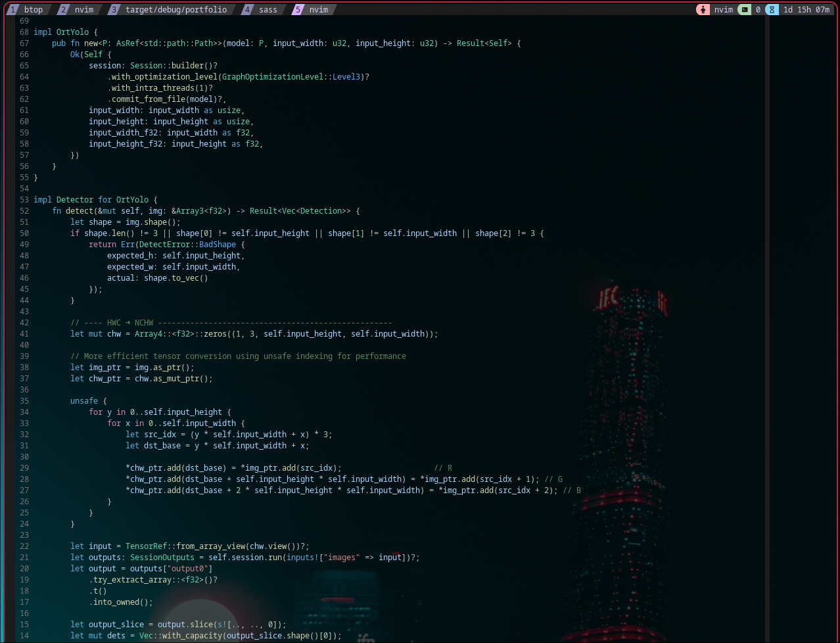Click the actual: shape.to_vec() line
This screenshot has height=643, width=840.
point(158,278)
